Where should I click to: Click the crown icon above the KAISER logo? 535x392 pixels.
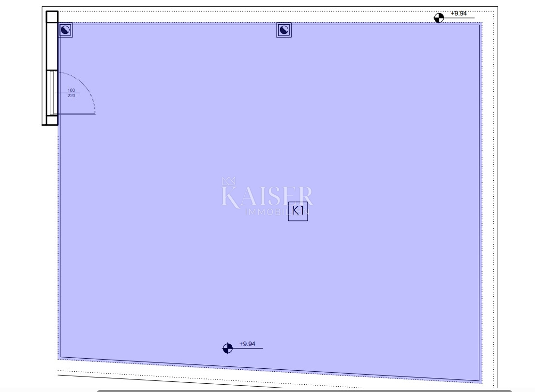(228, 181)
